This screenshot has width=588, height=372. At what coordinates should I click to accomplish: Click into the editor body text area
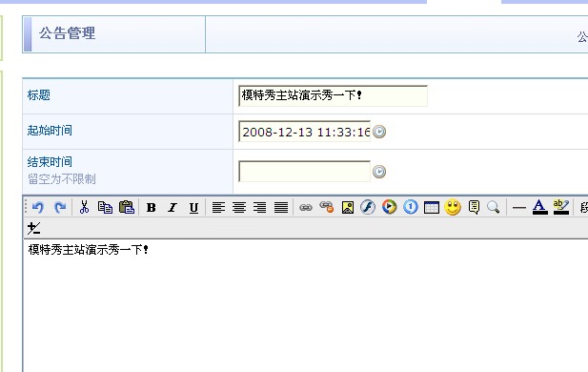pos(306,305)
